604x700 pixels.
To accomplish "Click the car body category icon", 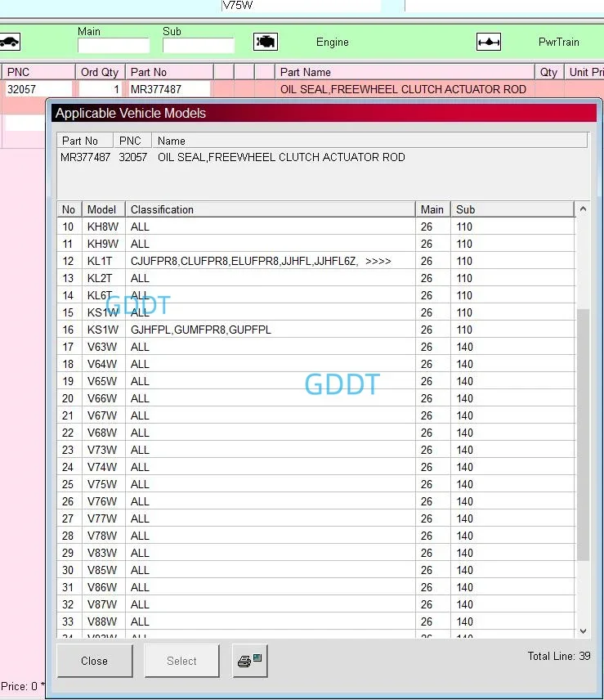I will coord(9,42).
